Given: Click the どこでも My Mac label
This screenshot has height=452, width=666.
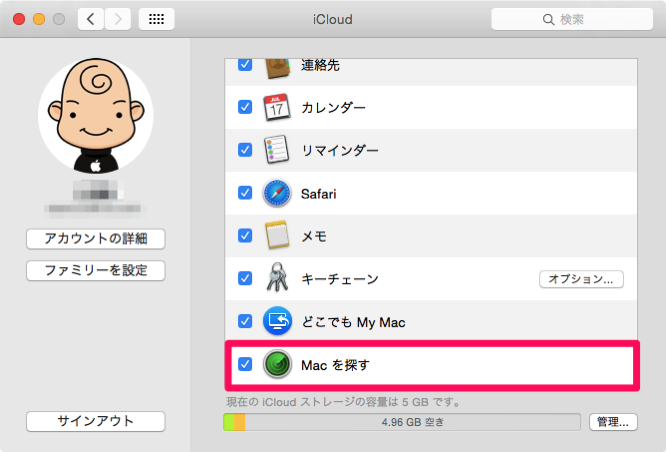Looking at the screenshot, I should 353,322.
